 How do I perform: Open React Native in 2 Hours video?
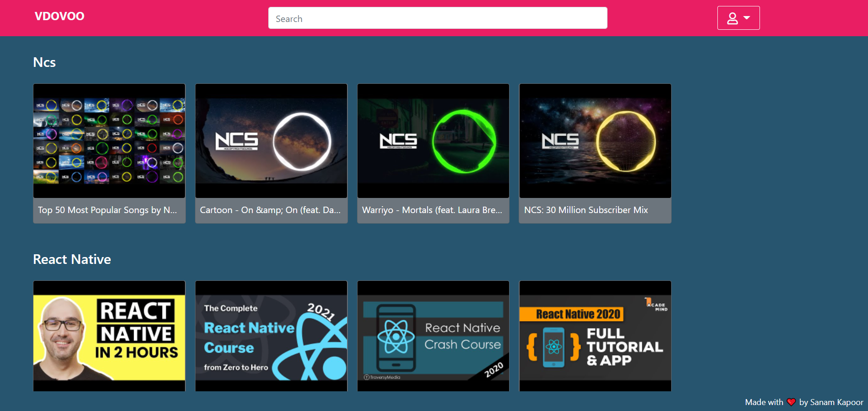pos(109,336)
